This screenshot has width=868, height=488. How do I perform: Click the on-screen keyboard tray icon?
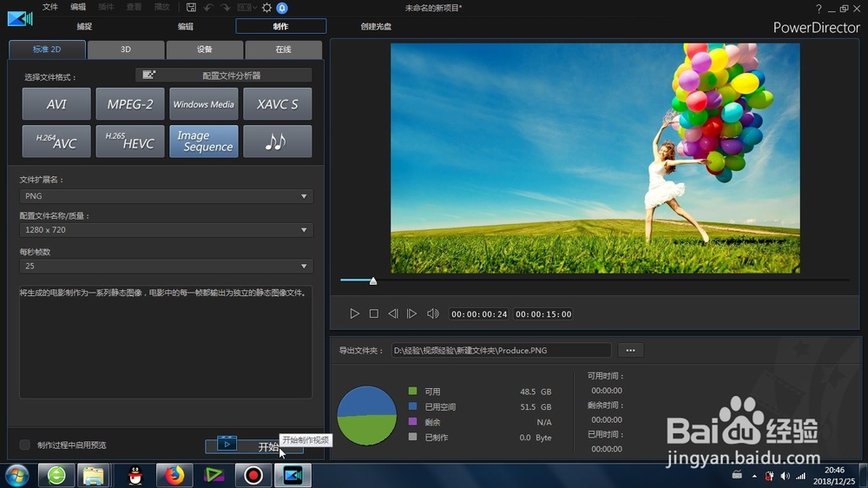[x=737, y=475]
